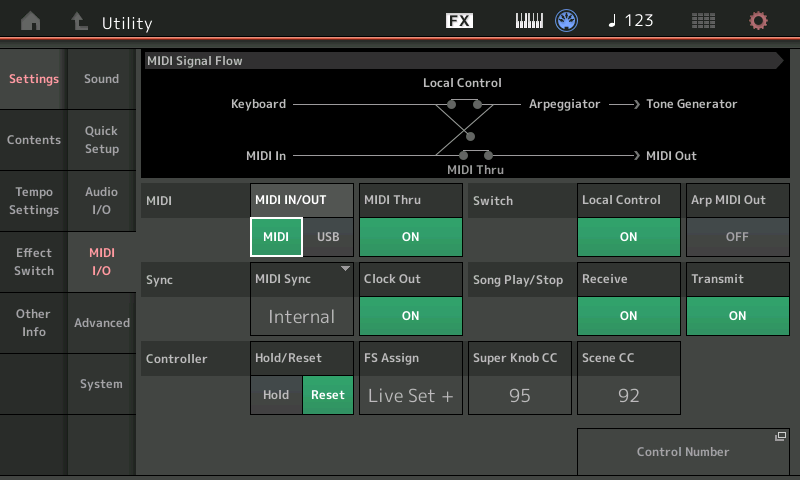Screen dimensions: 800x480
Task: Open the gear Utility icon
Action: coord(759,21)
